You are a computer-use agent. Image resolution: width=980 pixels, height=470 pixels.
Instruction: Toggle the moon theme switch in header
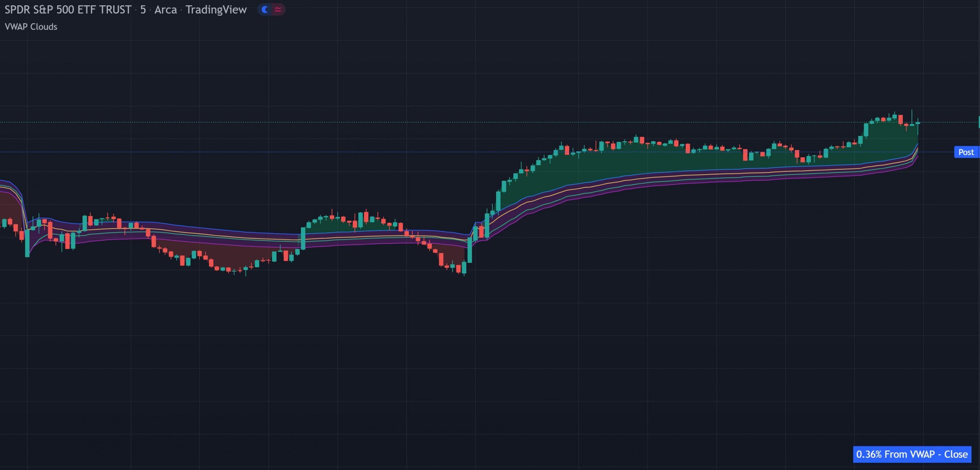tap(265, 9)
